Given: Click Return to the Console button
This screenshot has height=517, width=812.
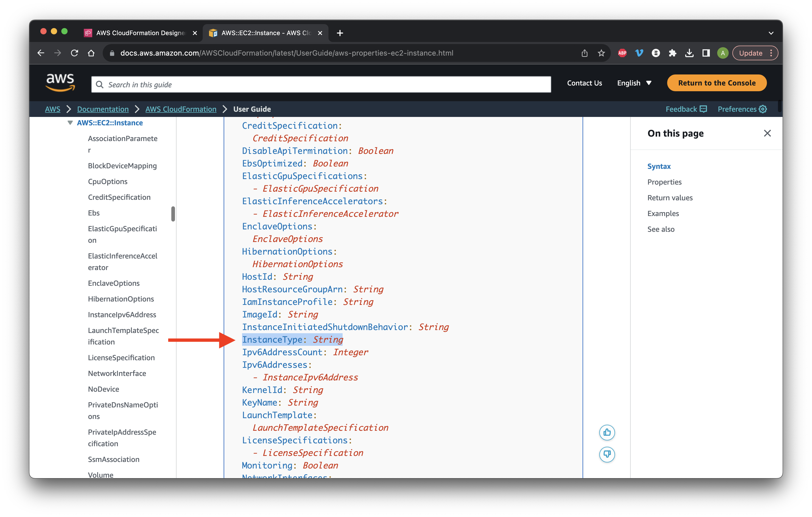Looking at the screenshot, I should (717, 83).
